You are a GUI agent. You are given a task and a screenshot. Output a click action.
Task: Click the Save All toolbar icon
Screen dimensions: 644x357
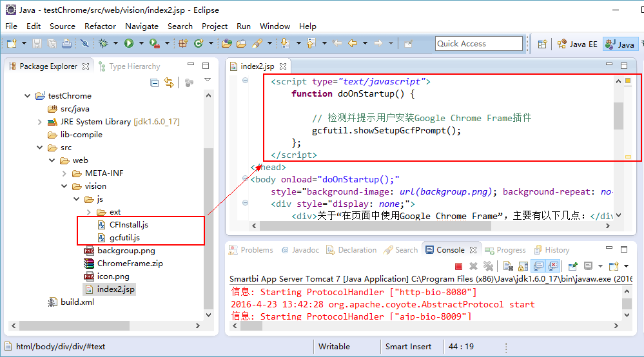pyautogui.click(x=52, y=43)
